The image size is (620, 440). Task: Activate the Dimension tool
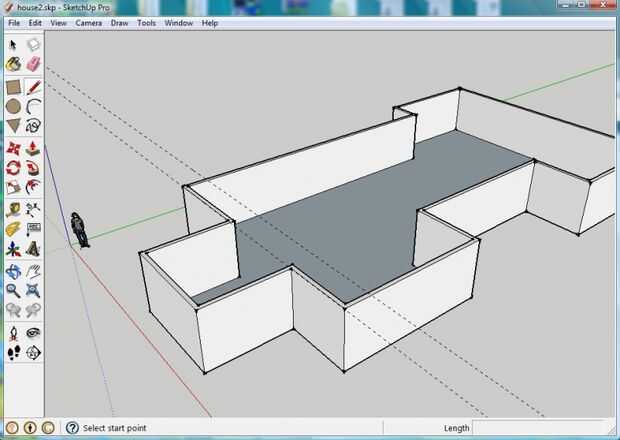pyautogui.click(x=33, y=210)
